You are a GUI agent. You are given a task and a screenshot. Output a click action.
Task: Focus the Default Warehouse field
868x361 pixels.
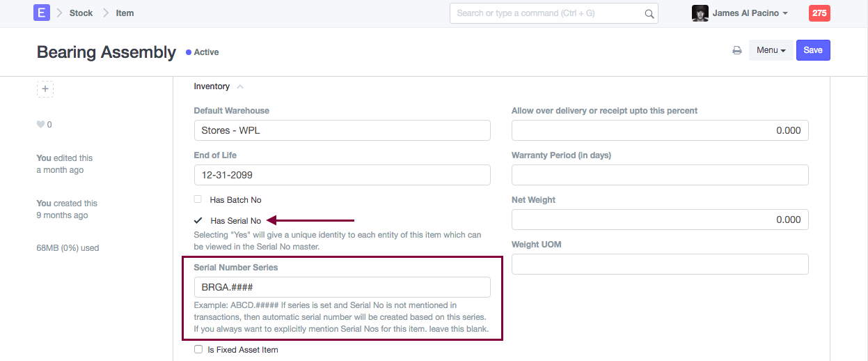point(342,130)
